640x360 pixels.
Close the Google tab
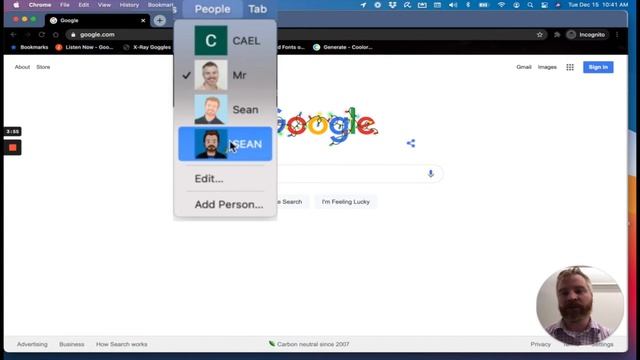[143, 20]
